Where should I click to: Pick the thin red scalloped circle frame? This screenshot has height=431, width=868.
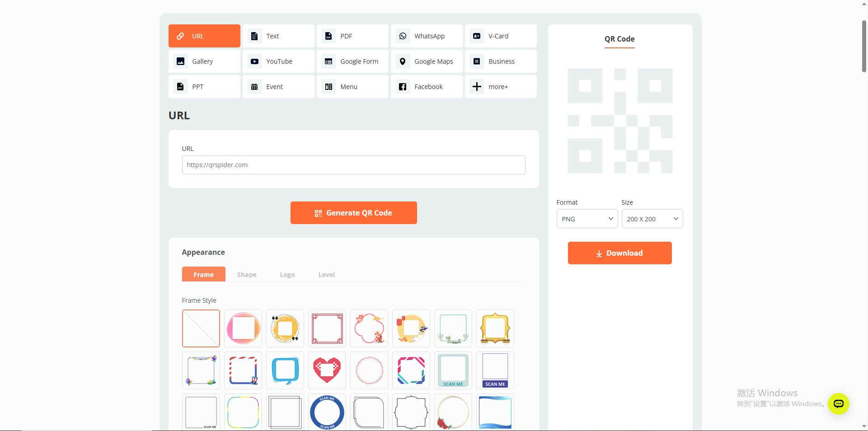(x=369, y=370)
